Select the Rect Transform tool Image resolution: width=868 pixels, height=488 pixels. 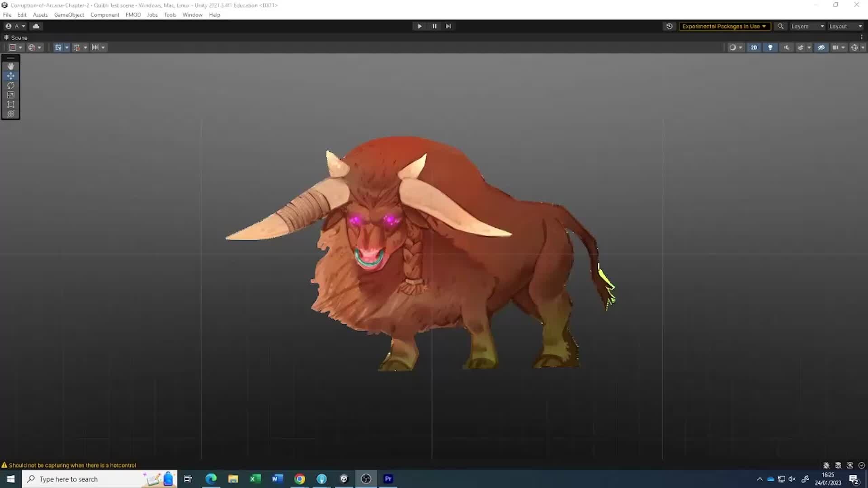(x=11, y=104)
